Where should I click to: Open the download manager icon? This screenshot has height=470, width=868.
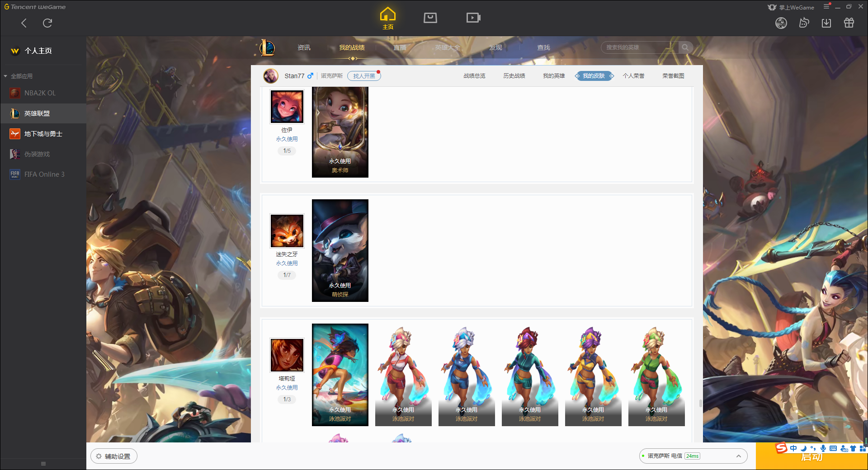point(826,23)
